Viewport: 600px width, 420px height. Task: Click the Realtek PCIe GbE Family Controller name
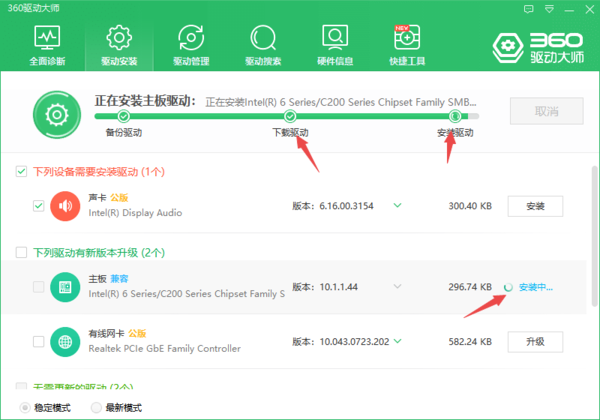(x=165, y=348)
